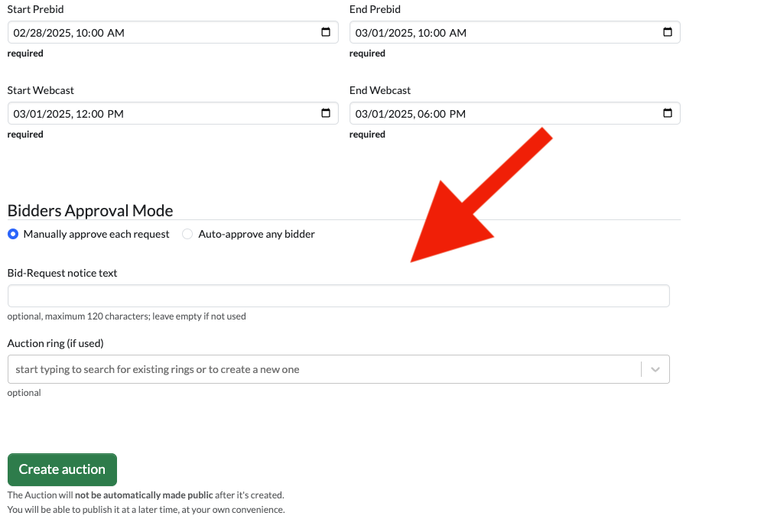Select the AM marker in End Prebid
This screenshot has height=532, width=774.
tap(457, 33)
